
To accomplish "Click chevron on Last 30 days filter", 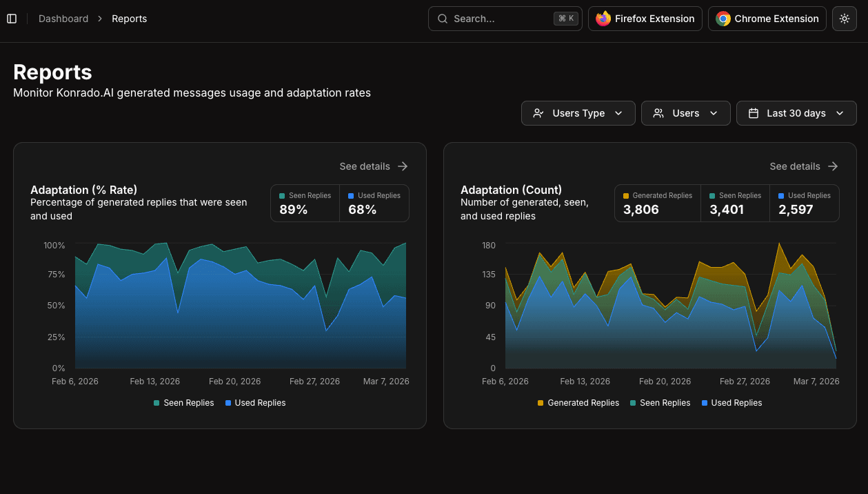I will point(840,113).
